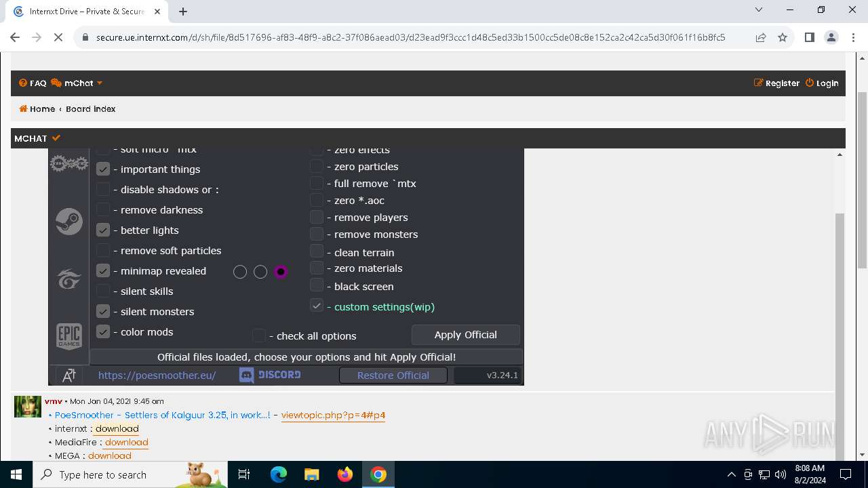
Task: Click the Login link
Action: (822, 83)
